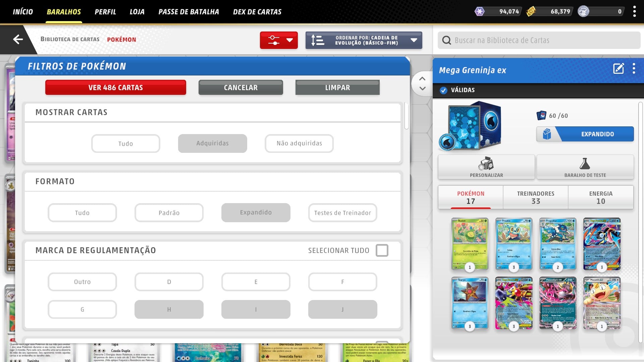
Task: Click the sort list icon
Action: [x=317, y=40]
